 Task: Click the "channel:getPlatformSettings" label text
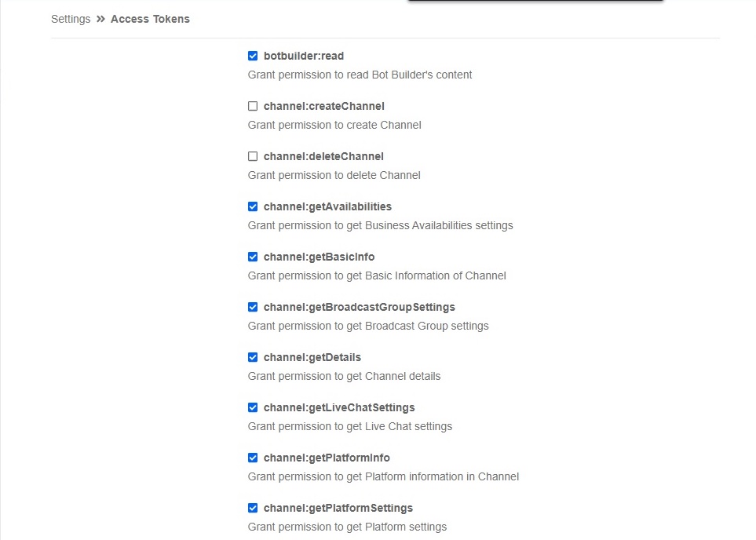click(x=338, y=508)
